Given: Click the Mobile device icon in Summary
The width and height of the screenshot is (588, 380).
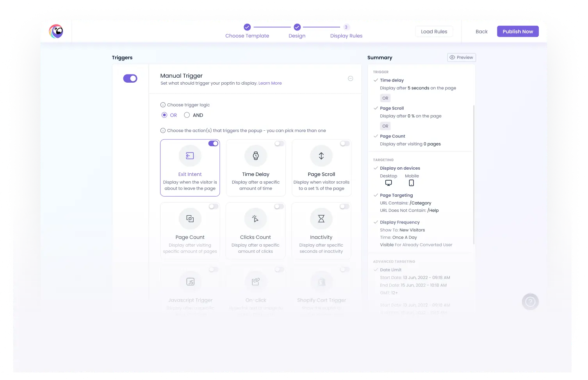Looking at the screenshot, I should 412,183.
